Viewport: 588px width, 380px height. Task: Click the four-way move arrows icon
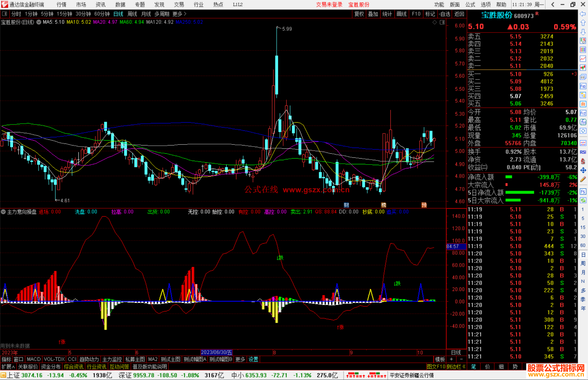(583, 170)
